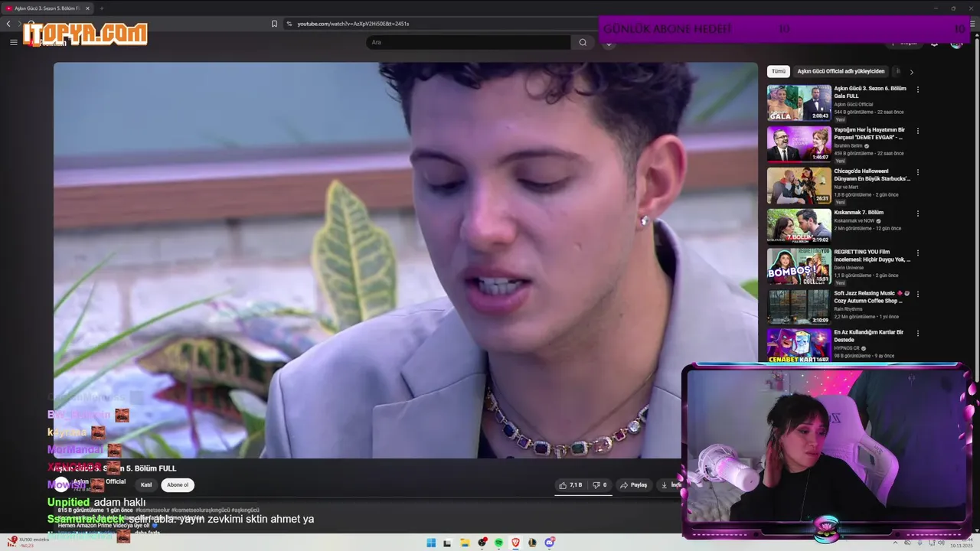Click the #kısmetseolur hashtag
The image size is (980, 551).
(x=152, y=510)
